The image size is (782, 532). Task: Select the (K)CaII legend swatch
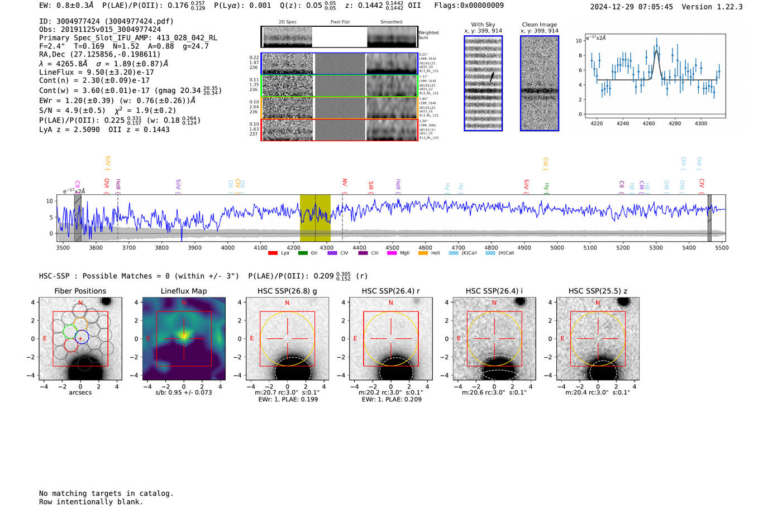pyautogui.click(x=454, y=253)
